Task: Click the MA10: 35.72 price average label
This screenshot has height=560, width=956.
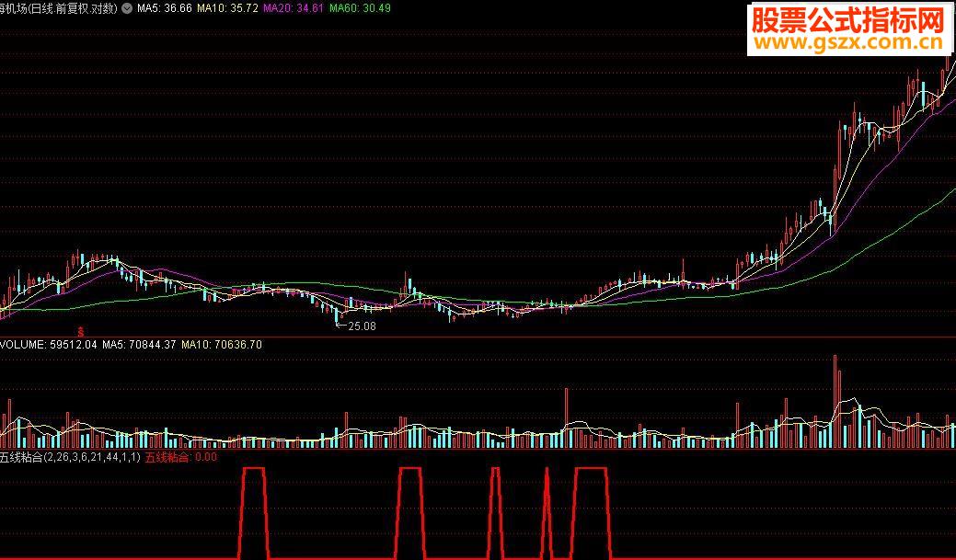Action: [227, 8]
